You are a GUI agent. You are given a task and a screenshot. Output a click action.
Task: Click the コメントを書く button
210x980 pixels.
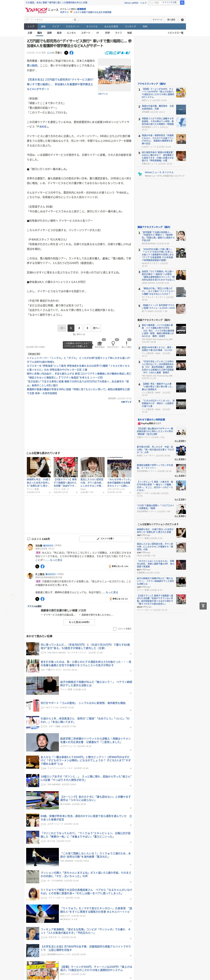[105, 539]
